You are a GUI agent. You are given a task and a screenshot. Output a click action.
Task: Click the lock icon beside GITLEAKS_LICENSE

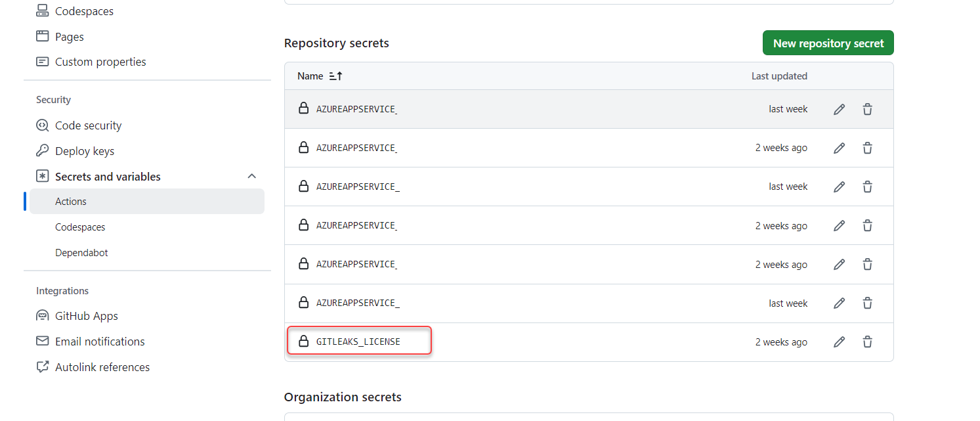(x=303, y=342)
